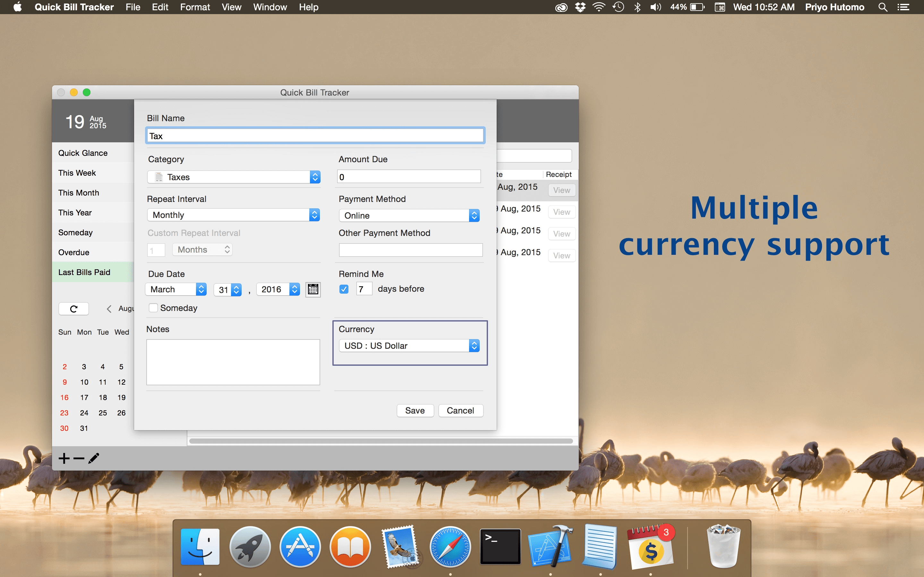Click the pencil edit bill icon
Image resolution: width=924 pixels, height=577 pixels.
pyautogui.click(x=94, y=458)
